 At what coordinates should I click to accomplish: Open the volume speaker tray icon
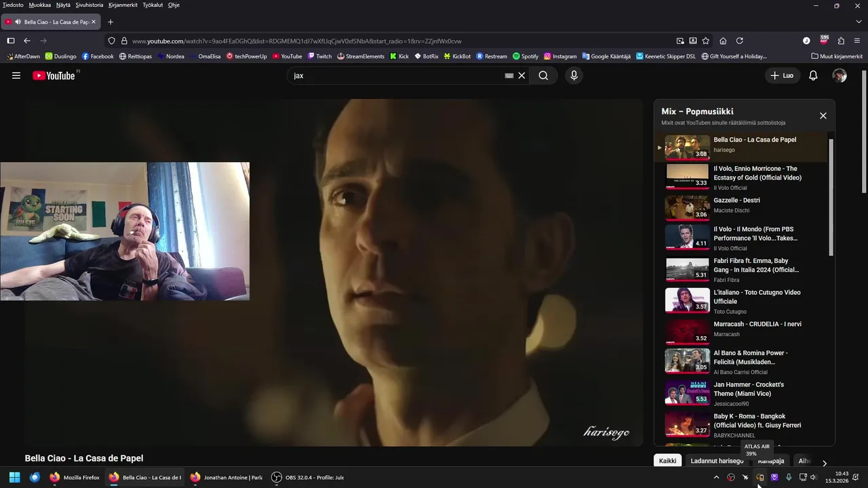tap(814, 477)
